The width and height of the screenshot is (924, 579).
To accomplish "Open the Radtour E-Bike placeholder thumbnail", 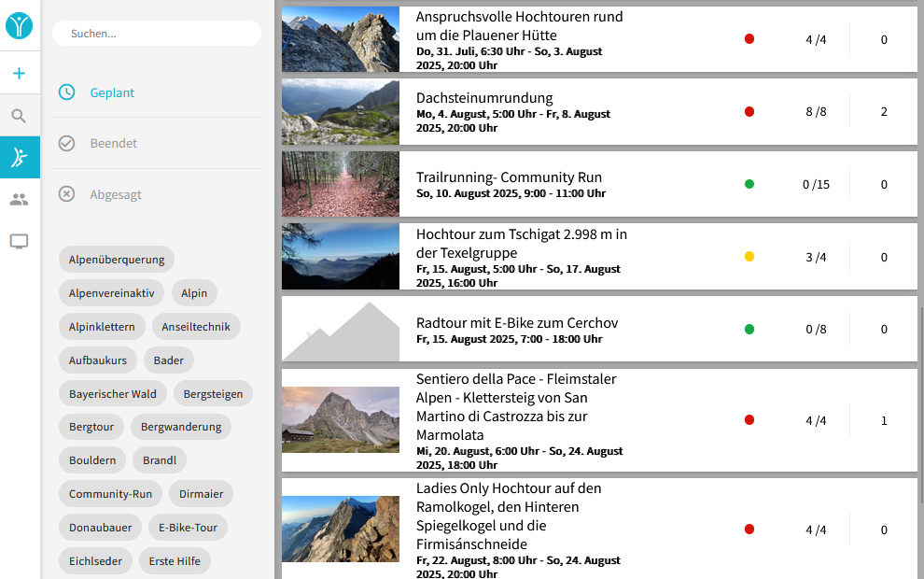I will (341, 329).
